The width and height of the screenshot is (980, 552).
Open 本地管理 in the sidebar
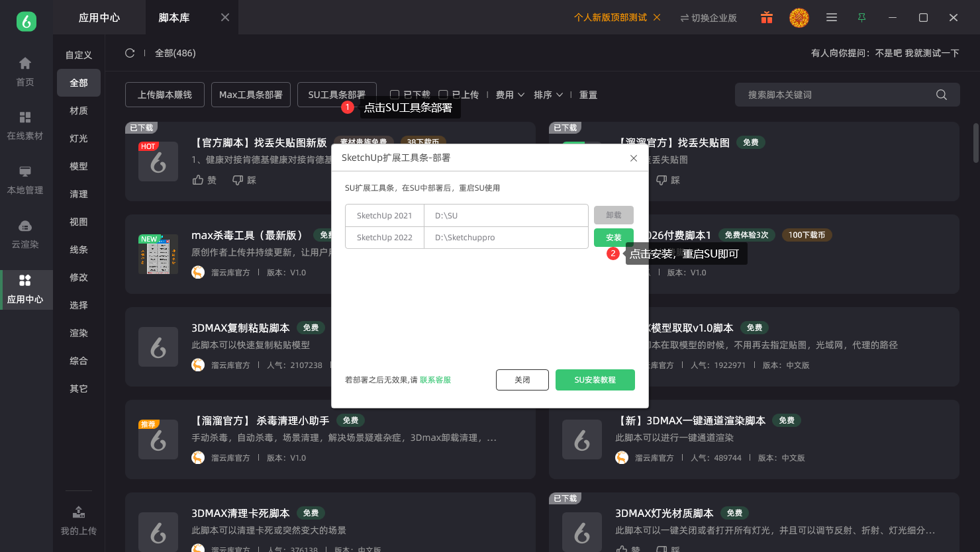pyautogui.click(x=25, y=180)
